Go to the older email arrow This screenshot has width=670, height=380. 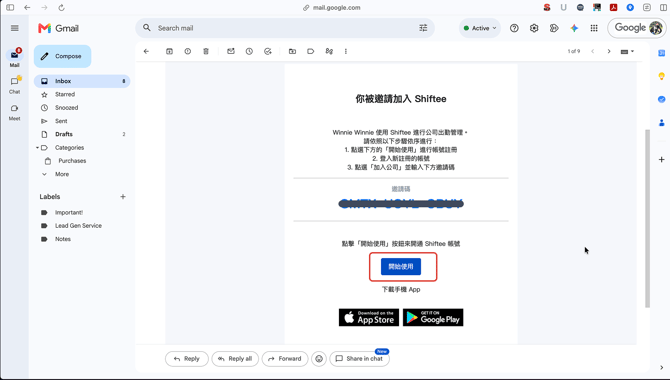(x=609, y=51)
